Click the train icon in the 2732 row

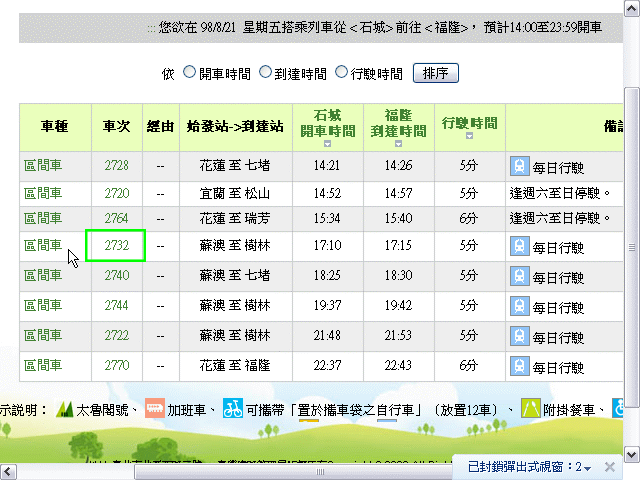pyautogui.click(x=520, y=246)
